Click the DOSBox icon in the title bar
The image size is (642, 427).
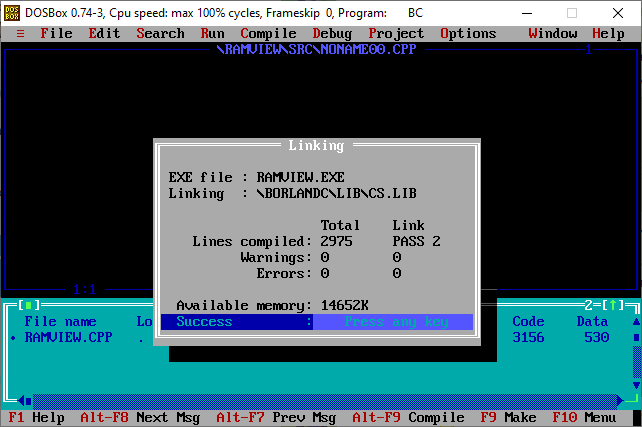(x=12, y=13)
